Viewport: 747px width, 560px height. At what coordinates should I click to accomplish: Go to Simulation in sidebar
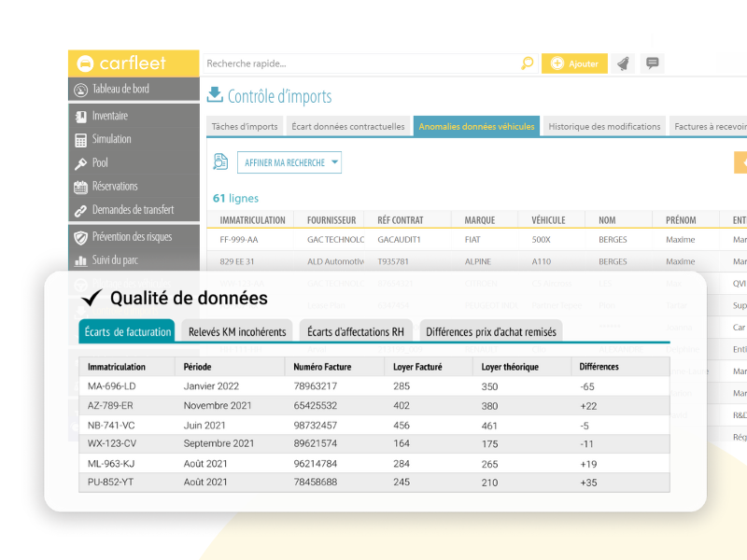tap(111, 139)
